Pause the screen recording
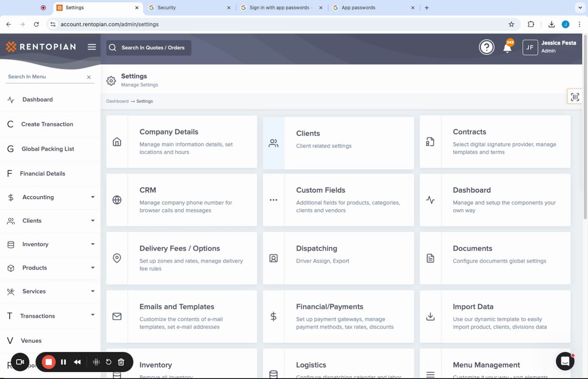 (x=63, y=362)
